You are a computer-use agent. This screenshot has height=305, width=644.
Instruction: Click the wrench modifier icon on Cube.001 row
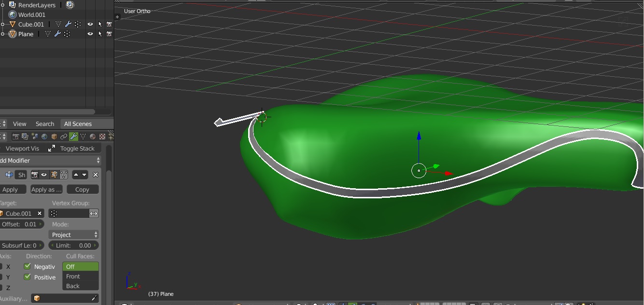coord(68,24)
